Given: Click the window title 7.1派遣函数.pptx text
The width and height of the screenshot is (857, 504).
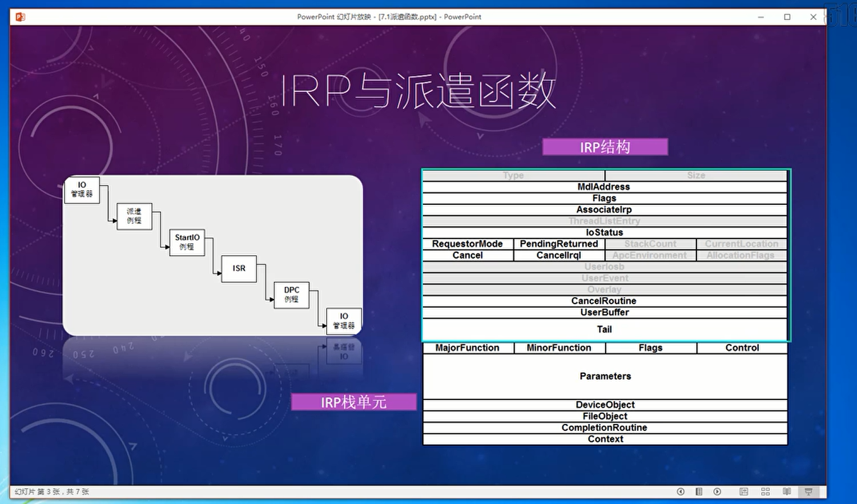Looking at the screenshot, I should 408,17.
